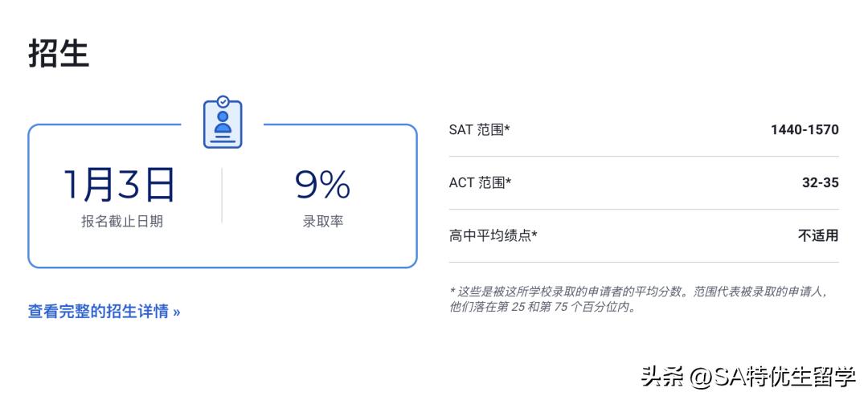Click the 报名截止日期 label
This screenshot has height=400, width=868.
[121, 222]
